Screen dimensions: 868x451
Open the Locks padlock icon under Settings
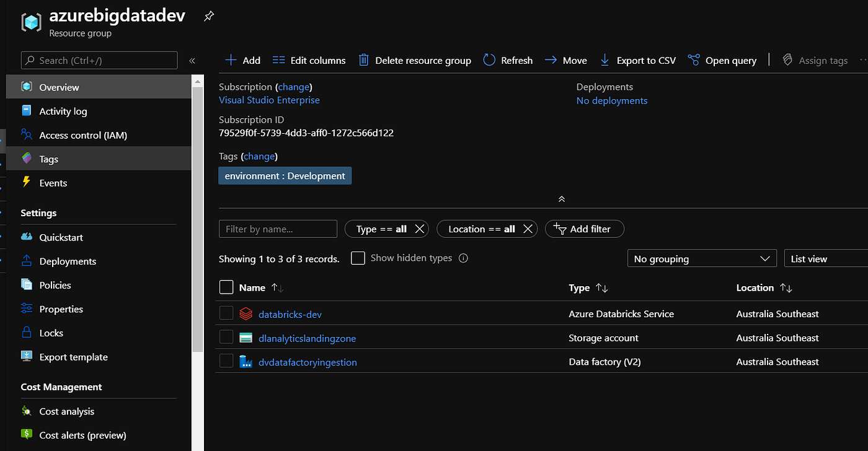pyautogui.click(x=27, y=333)
